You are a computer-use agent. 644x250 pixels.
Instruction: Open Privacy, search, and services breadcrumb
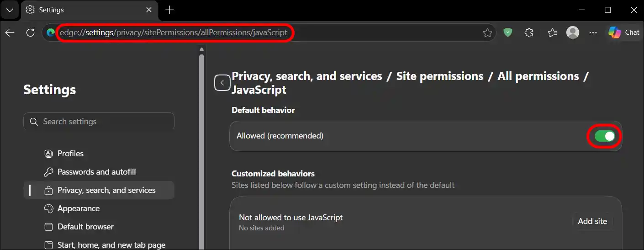(x=307, y=76)
